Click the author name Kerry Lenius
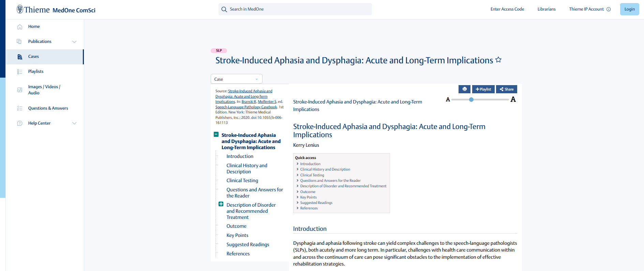The height and width of the screenshot is (271, 644). click(x=306, y=145)
